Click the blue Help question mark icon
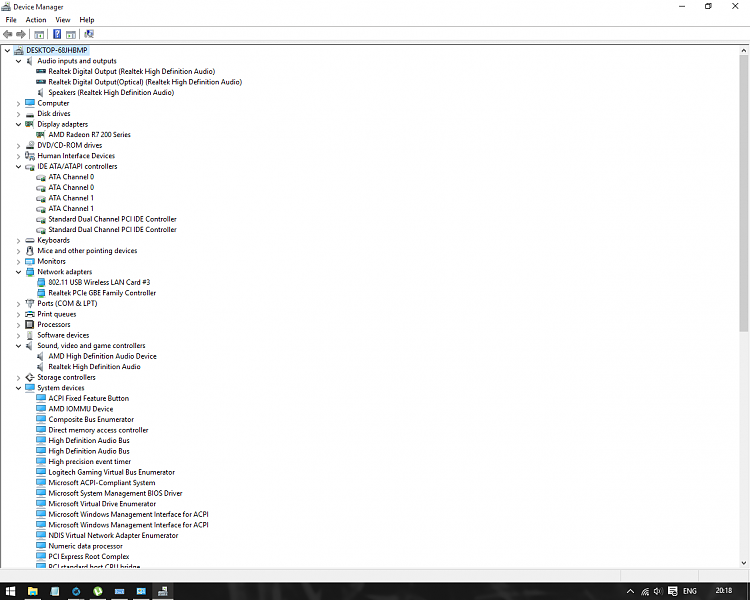This screenshot has width=750, height=600. 57,34
